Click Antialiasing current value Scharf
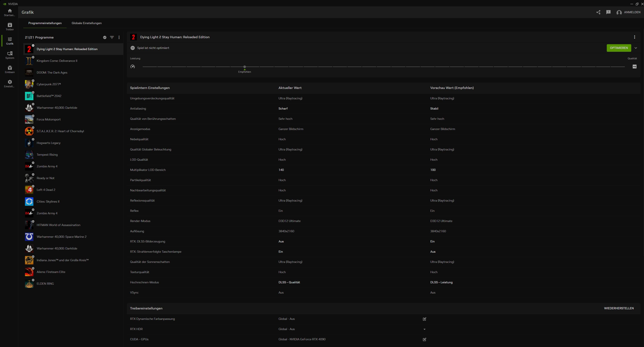 283,109
